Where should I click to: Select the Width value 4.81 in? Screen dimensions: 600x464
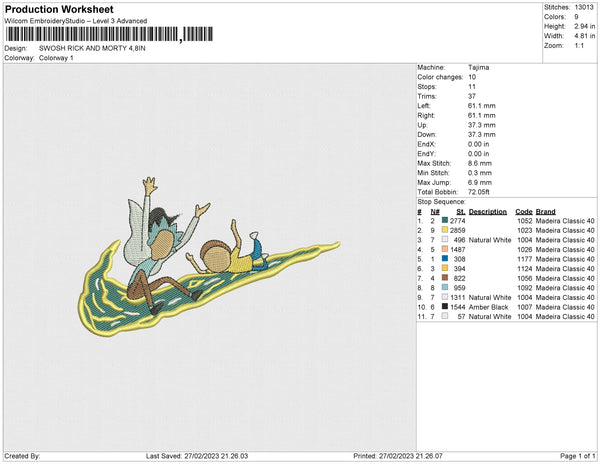tap(585, 36)
